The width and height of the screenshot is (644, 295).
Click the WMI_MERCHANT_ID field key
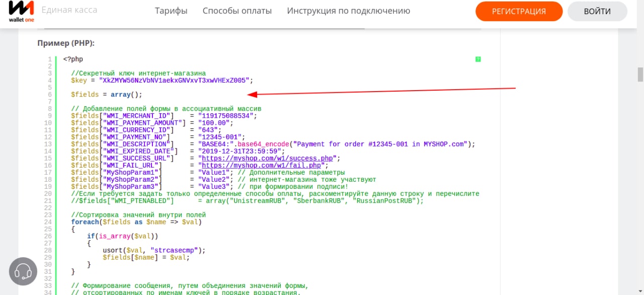[137, 116]
